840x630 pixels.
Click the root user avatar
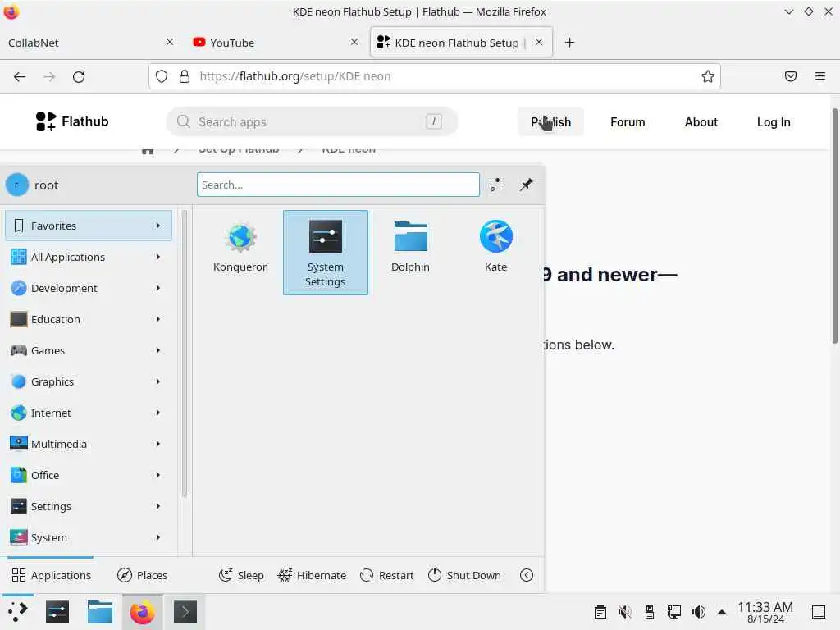(x=17, y=185)
